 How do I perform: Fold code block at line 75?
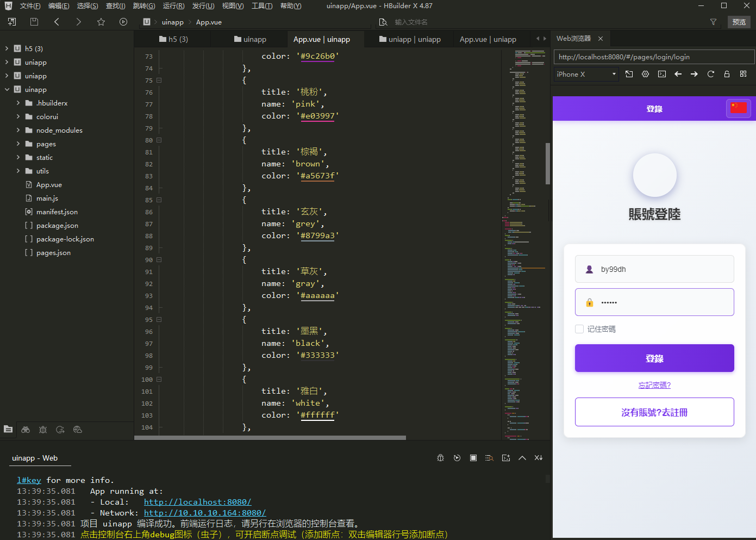tap(159, 80)
